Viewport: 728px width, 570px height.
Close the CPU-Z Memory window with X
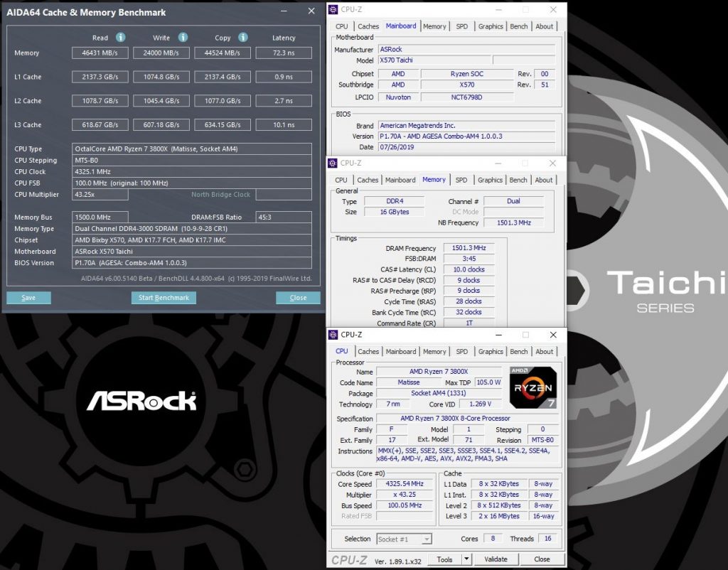[552, 163]
